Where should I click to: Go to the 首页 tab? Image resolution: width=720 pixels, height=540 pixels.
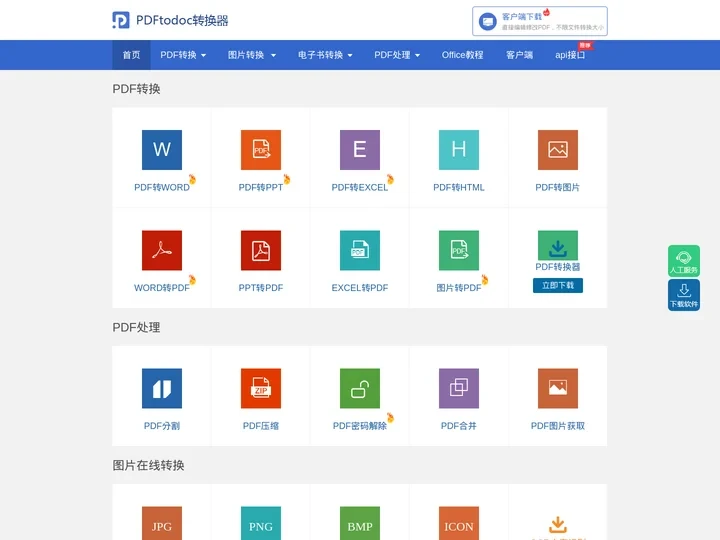point(131,55)
